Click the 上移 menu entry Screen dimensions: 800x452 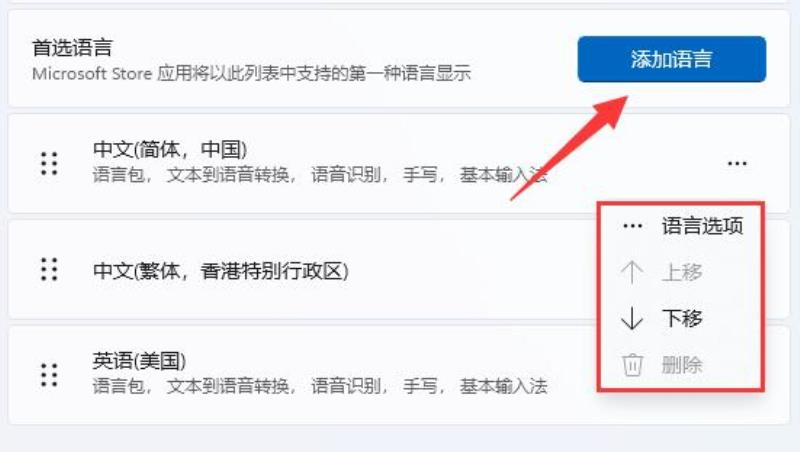coord(681,272)
